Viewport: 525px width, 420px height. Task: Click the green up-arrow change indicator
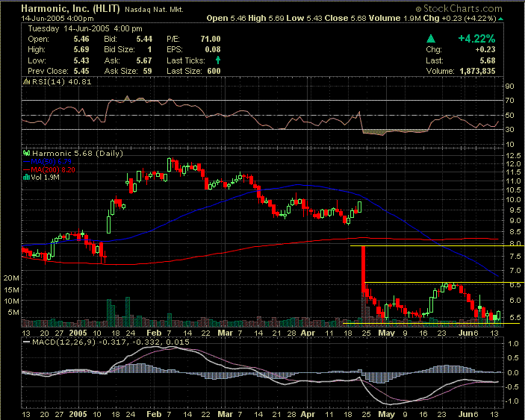(x=431, y=37)
